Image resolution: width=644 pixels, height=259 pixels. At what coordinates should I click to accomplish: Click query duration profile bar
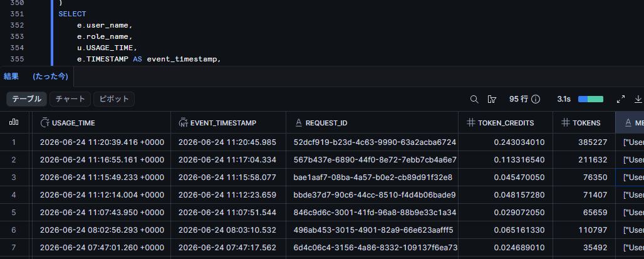pyautogui.click(x=591, y=99)
